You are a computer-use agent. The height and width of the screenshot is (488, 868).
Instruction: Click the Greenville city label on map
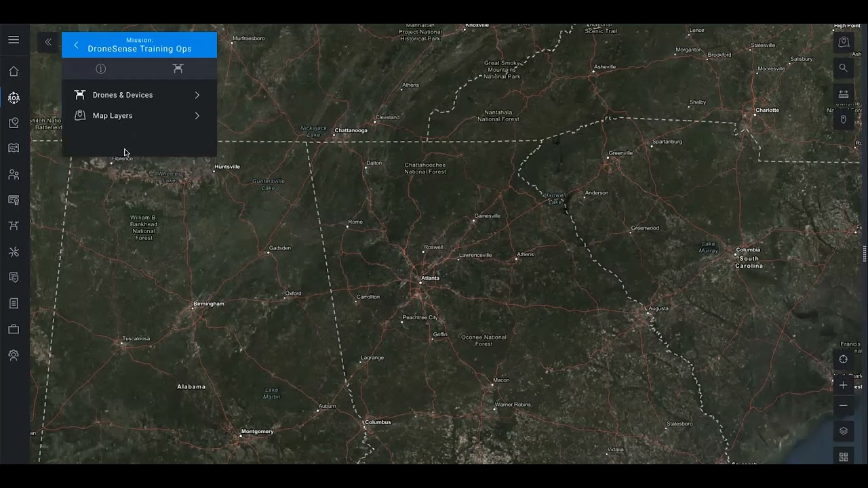coord(620,153)
